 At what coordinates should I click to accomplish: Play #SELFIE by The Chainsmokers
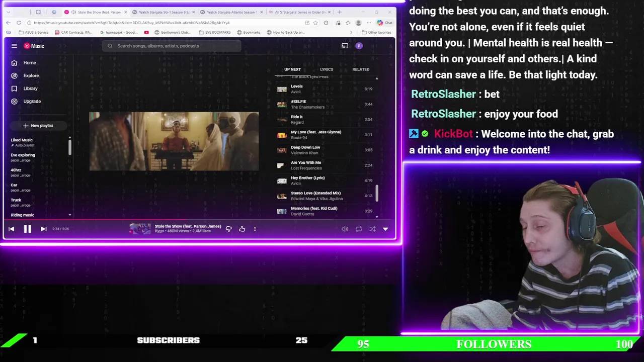326,104
